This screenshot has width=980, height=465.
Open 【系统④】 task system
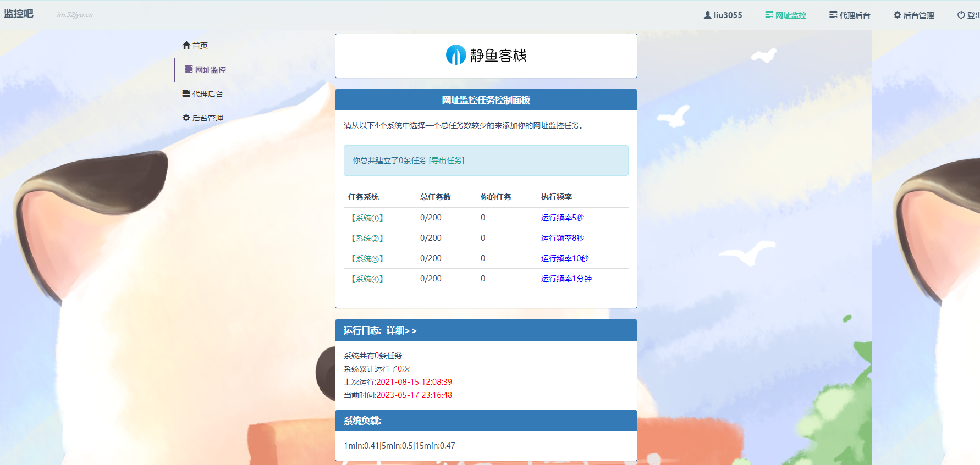point(367,279)
